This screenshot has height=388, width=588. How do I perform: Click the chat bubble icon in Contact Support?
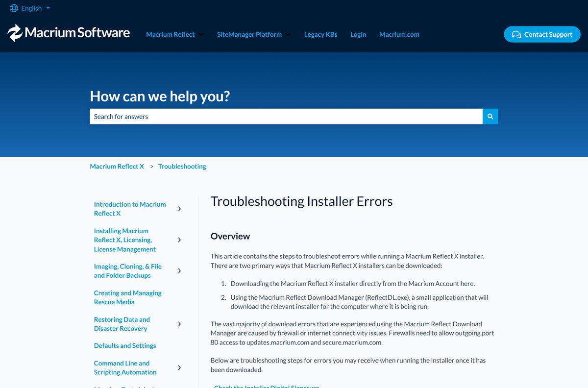[516, 34]
